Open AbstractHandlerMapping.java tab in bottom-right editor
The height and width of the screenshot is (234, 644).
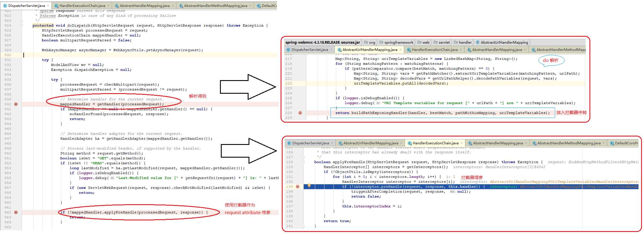click(498, 143)
